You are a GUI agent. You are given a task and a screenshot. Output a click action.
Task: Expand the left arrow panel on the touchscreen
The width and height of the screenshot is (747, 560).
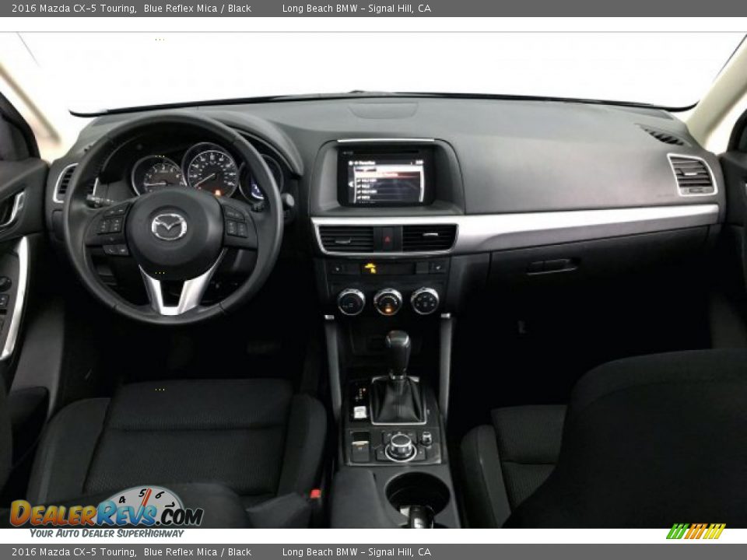tap(351, 184)
